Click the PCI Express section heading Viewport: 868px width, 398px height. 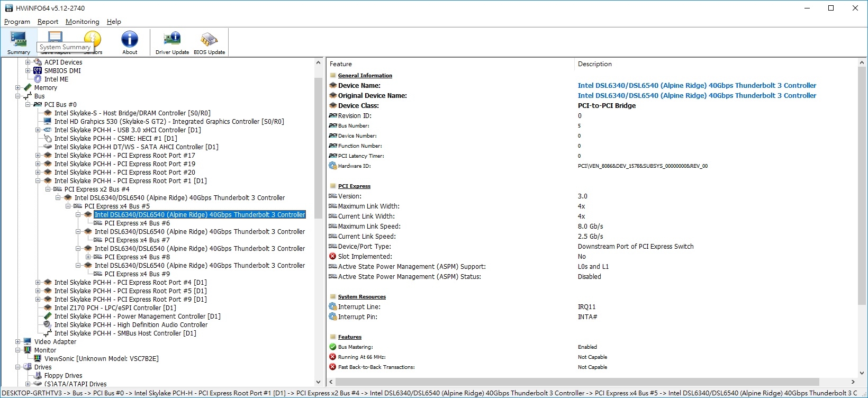pos(354,186)
